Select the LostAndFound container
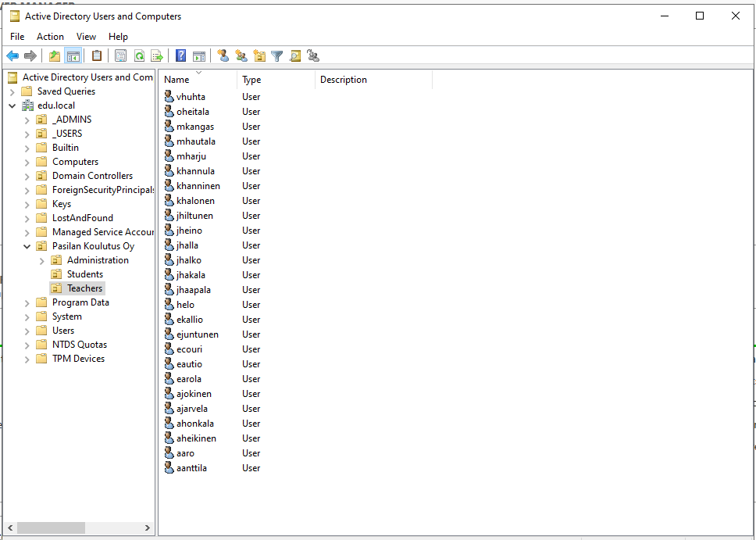The height and width of the screenshot is (540, 756). coord(83,217)
